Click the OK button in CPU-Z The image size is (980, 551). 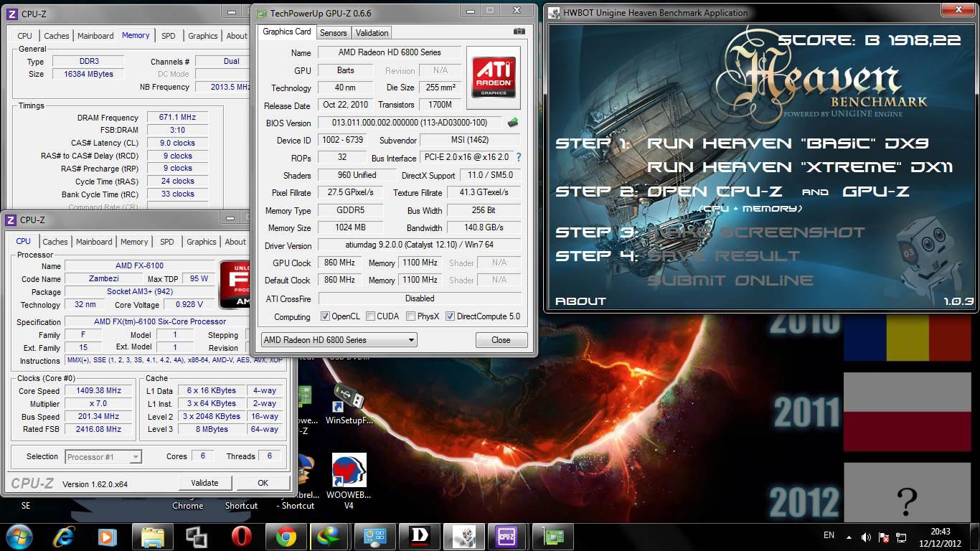point(263,483)
